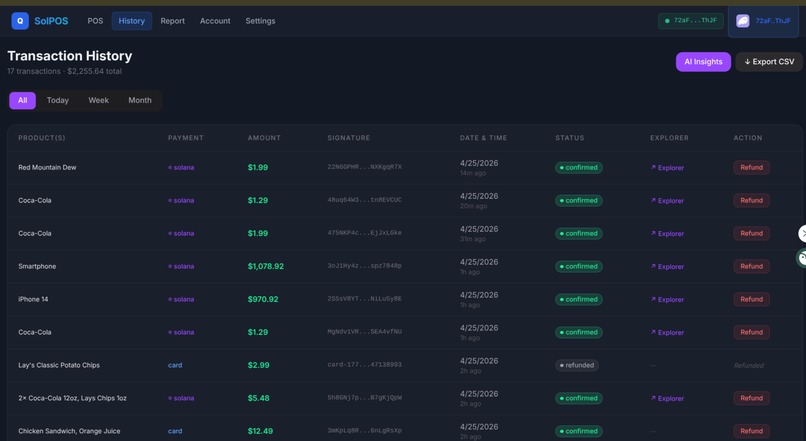Viewport: 806px width, 441px height.
Task: Select the History tab
Action: click(132, 21)
